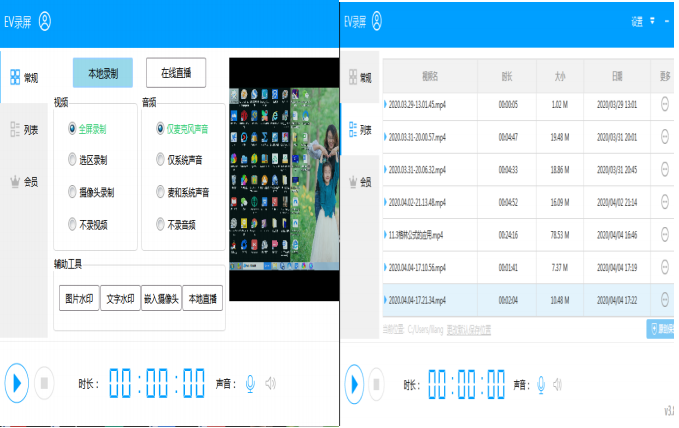Open the 设置 dropdown arrow

[653, 20]
